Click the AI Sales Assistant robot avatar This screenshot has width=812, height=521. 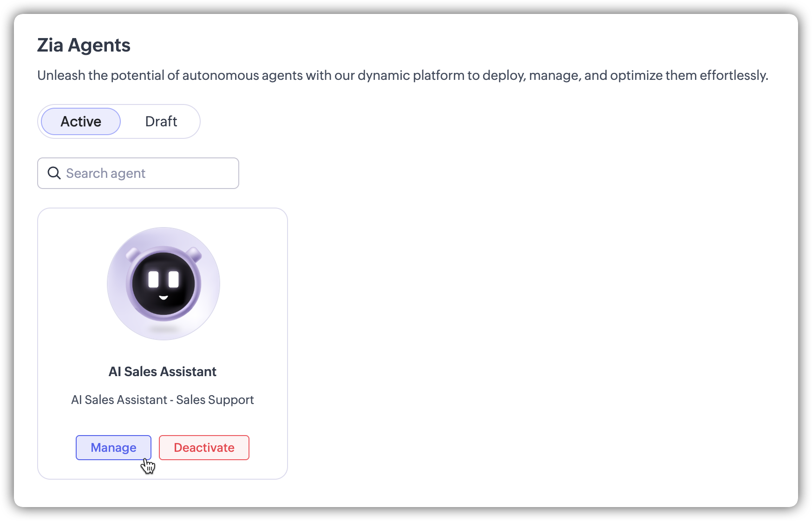coord(164,284)
